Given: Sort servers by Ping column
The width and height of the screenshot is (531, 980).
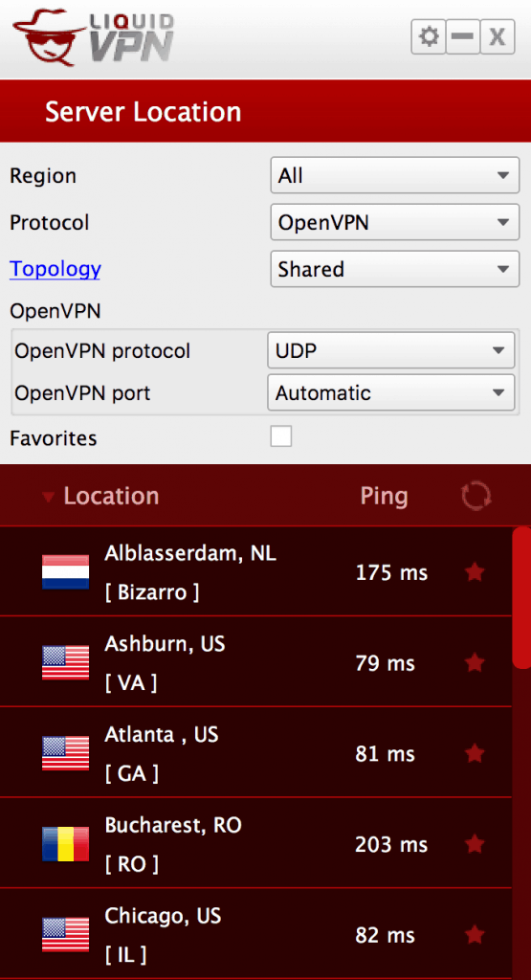Looking at the screenshot, I should 385,497.
